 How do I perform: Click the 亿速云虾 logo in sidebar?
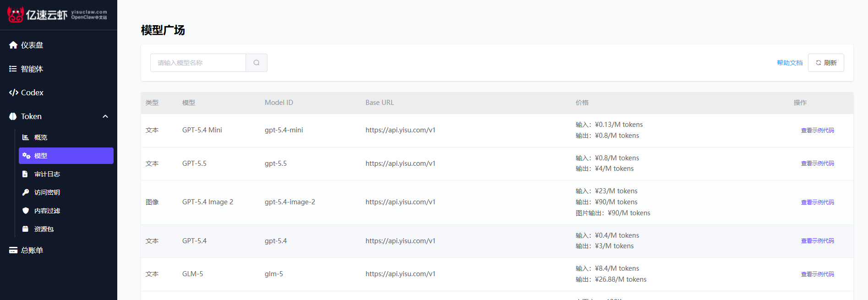57,15
